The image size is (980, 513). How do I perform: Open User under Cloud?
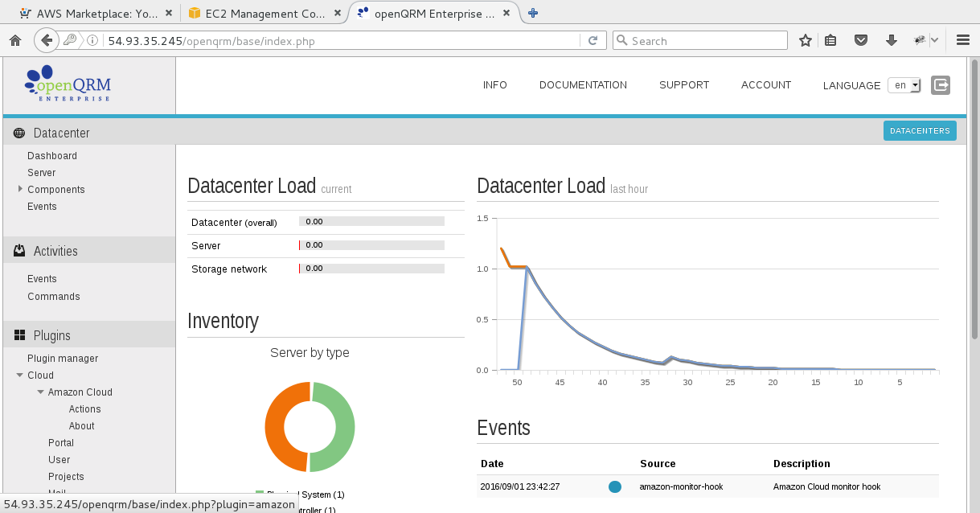pos(59,459)
